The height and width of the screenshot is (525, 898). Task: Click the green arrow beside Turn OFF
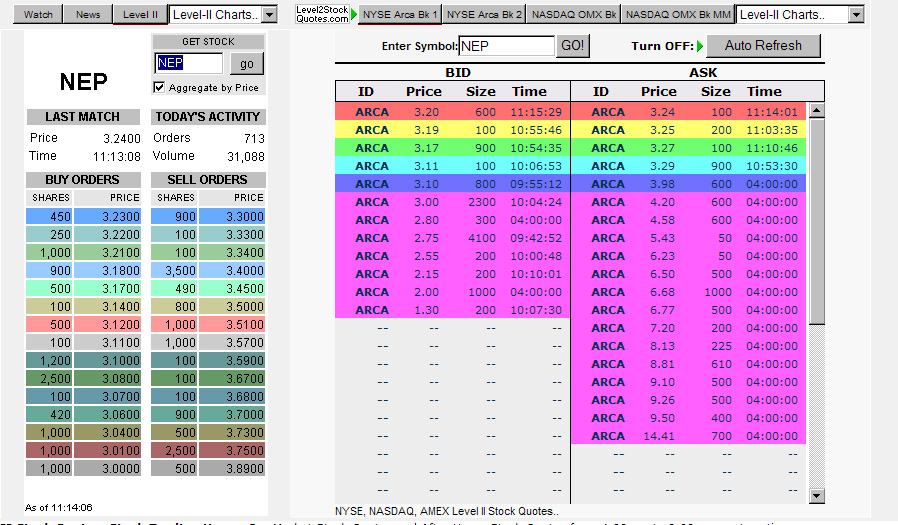click(x=700, y=46)
